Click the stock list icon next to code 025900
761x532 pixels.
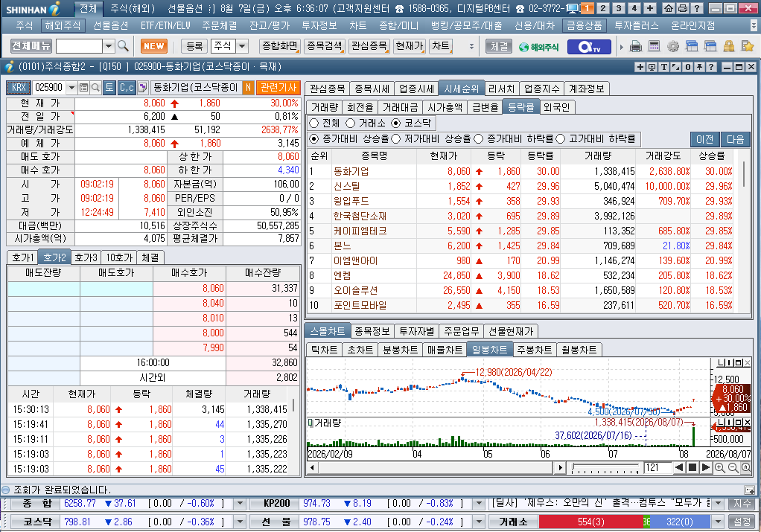pyautogui.click(x=83, y=87)
